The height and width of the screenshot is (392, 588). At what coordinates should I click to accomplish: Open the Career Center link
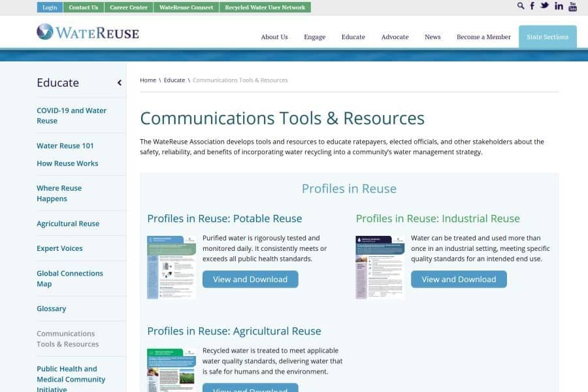point(127,7)
